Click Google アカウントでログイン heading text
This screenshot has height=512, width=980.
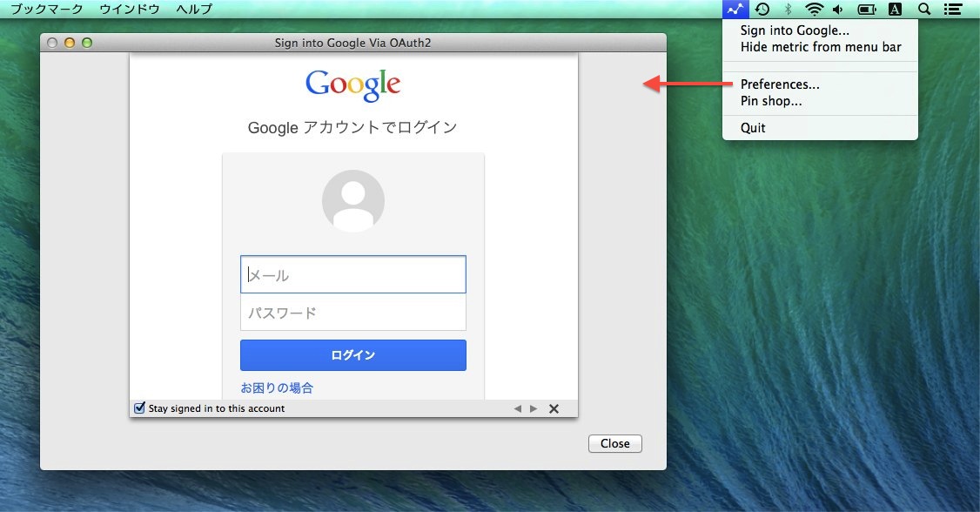(352, 127)
